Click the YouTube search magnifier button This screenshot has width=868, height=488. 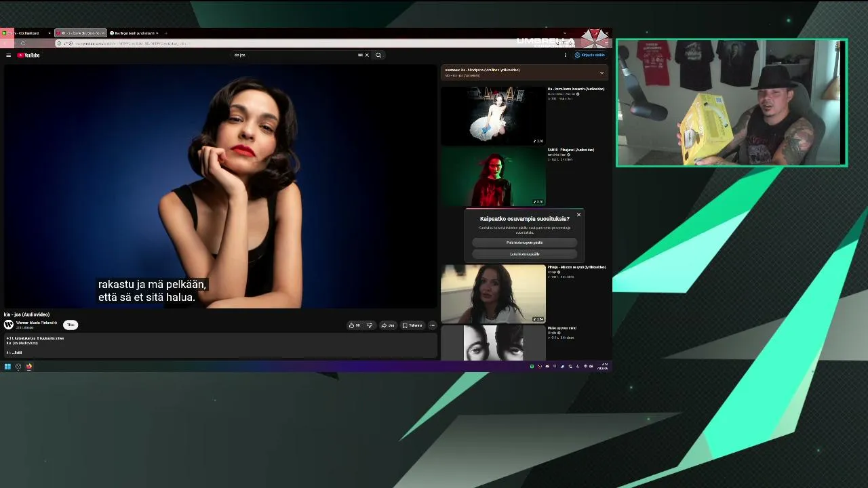pyautogui.click(x=378, y=55)
